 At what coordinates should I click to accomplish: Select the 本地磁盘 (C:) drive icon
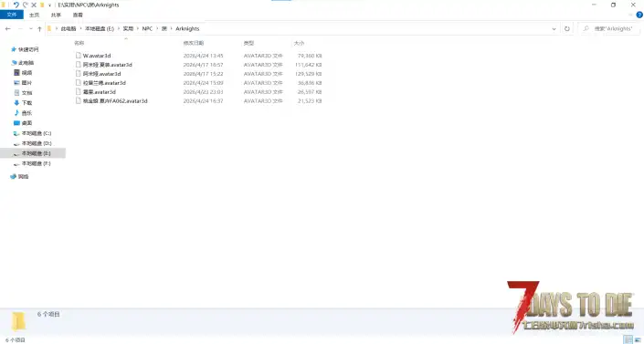pos(16,133)
